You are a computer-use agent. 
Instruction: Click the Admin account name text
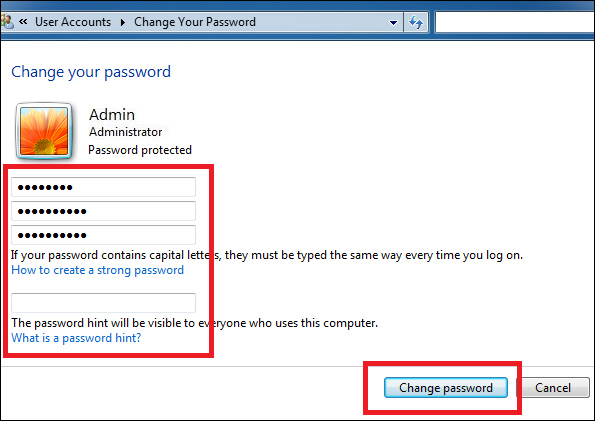coord(112,115)
